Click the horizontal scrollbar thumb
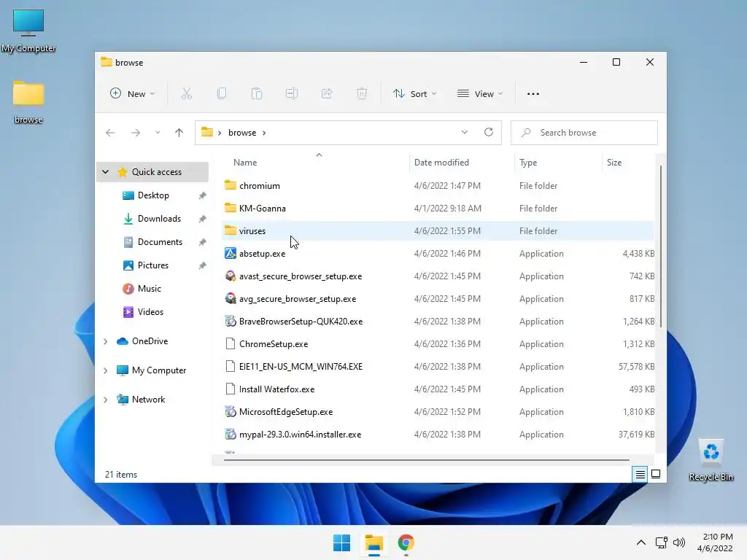 [x=426, y=460]
